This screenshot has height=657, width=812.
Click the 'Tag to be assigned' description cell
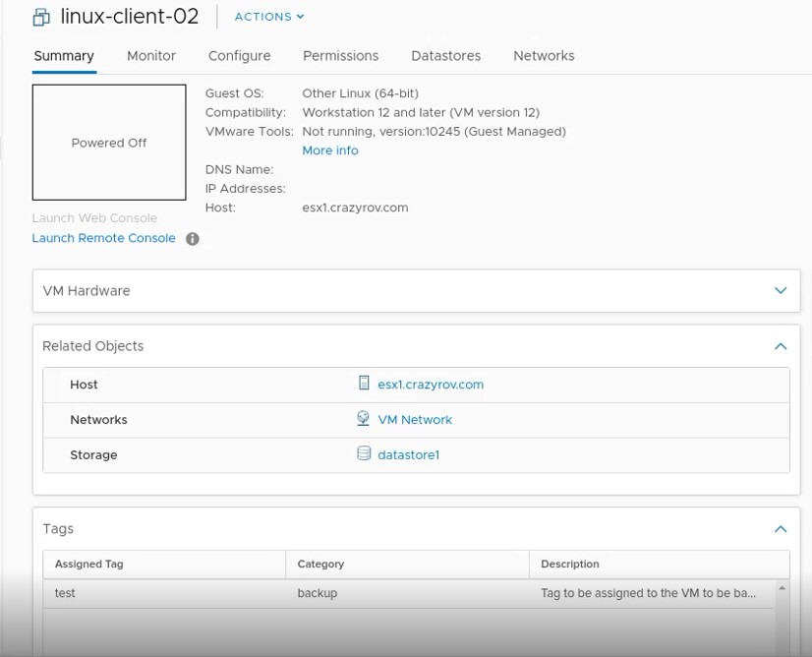(652, 593)
